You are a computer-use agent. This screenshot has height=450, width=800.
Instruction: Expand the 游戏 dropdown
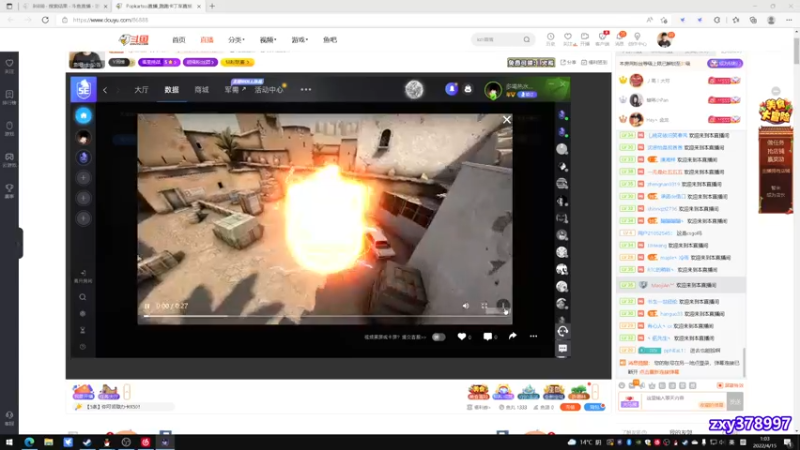(299, 40)
